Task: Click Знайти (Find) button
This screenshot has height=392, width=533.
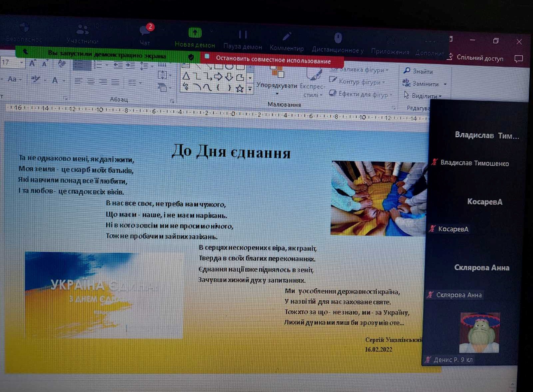Action: [x=418, y=71]
